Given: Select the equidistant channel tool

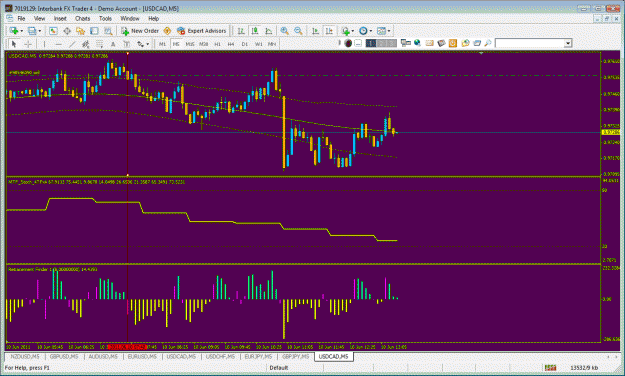Looking at the screenshot, I should [86, 44].
